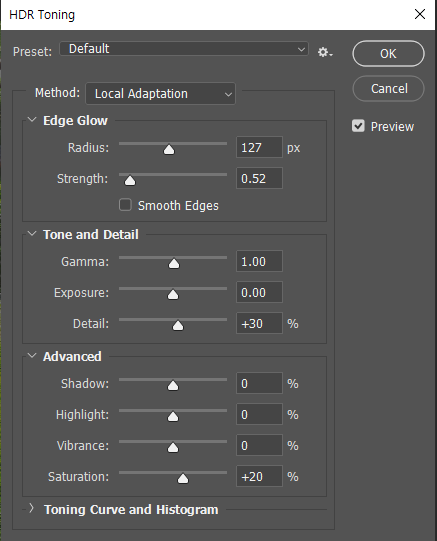Click the Highlight slider handle
The width and height of the screenshot is (437, 541).
(x=173, y=416)
